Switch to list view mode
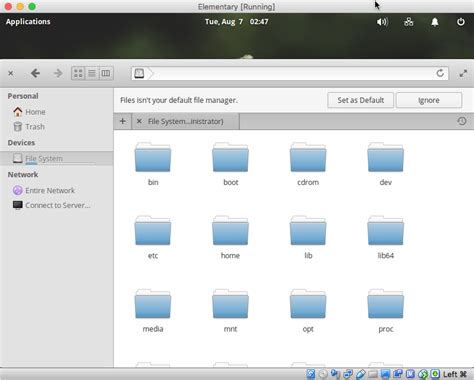 92,73
